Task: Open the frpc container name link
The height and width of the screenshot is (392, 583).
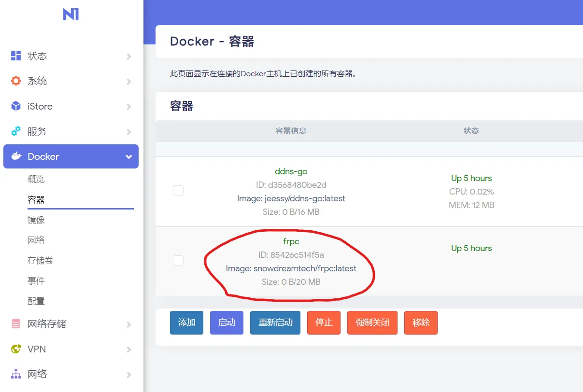Action: [291, 241]
